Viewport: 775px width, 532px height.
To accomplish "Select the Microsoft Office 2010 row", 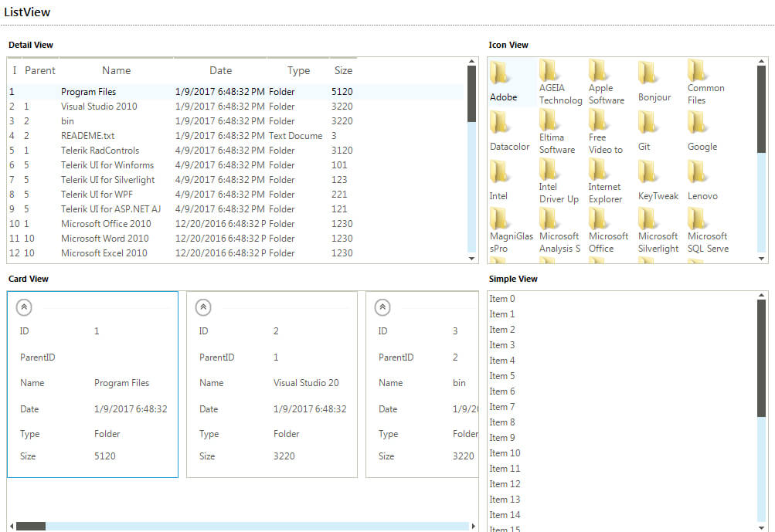I will (x=236, y=224).
